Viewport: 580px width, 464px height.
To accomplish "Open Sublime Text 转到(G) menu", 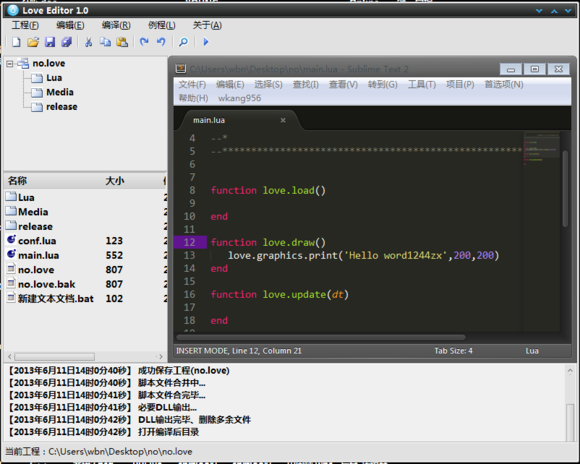I will [382, 84].
